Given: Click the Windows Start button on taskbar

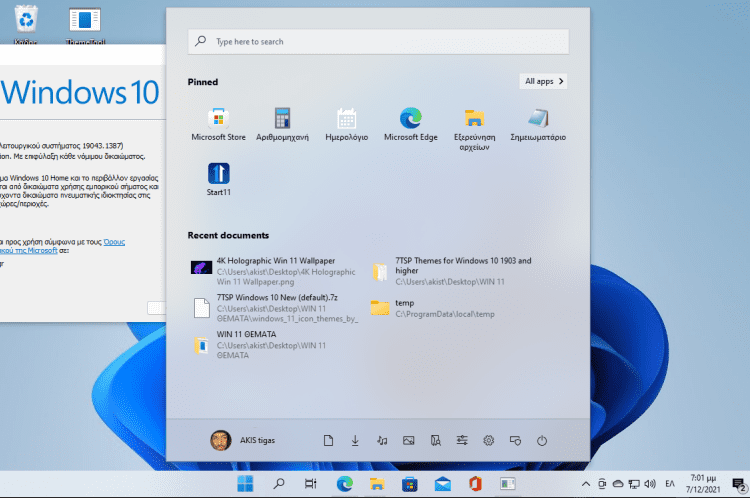Looking at the screenshot, I should click(245, 484).
